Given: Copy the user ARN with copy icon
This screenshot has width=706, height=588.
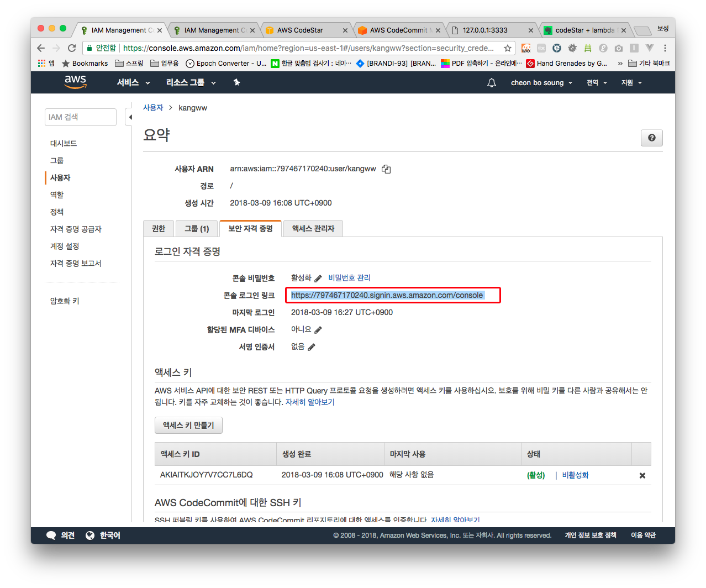Looking at the screenshot, I should [x=386, y=169].
